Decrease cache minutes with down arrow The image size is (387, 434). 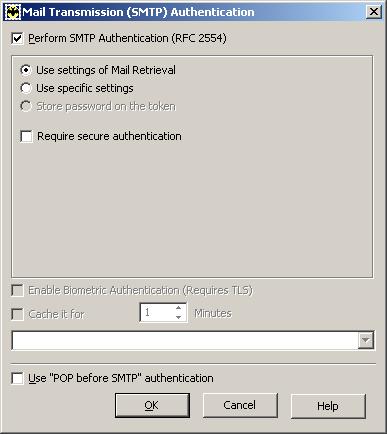[179, 317]
